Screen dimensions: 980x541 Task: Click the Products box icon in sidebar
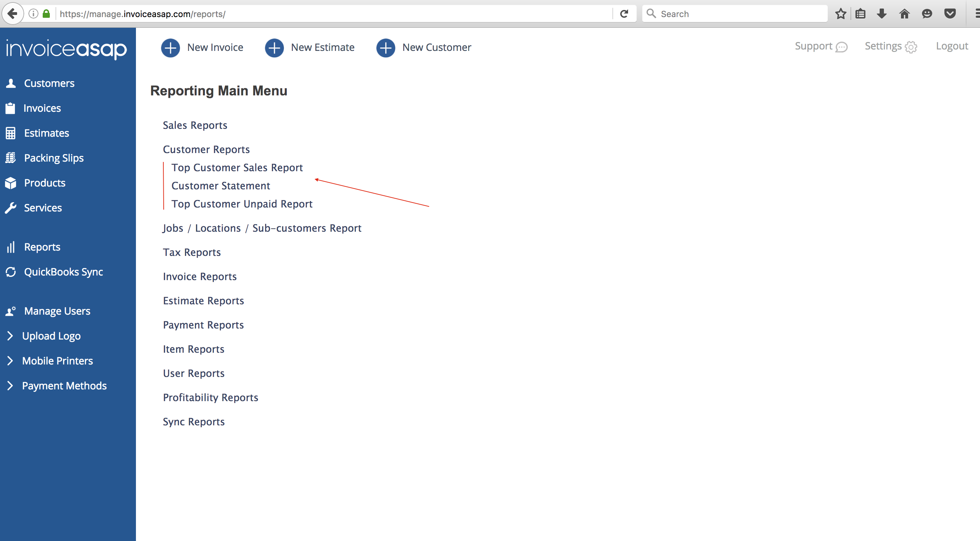pos(11,183)
